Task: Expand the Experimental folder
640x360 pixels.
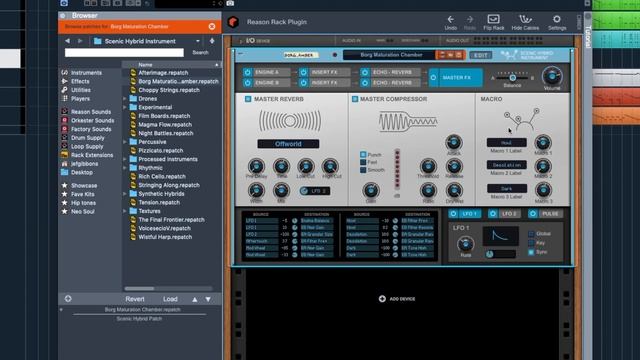Action: pyautogui.click(x=124, y=107)
